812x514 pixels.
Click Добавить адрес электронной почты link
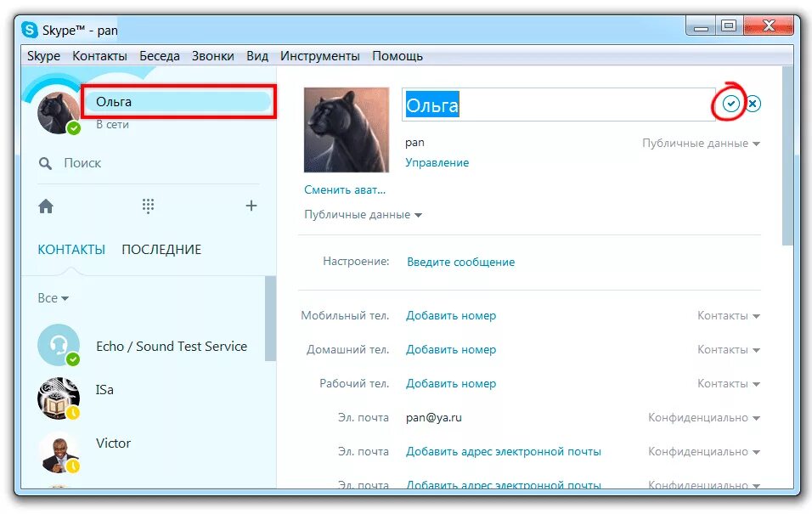(x=504, y=452)
